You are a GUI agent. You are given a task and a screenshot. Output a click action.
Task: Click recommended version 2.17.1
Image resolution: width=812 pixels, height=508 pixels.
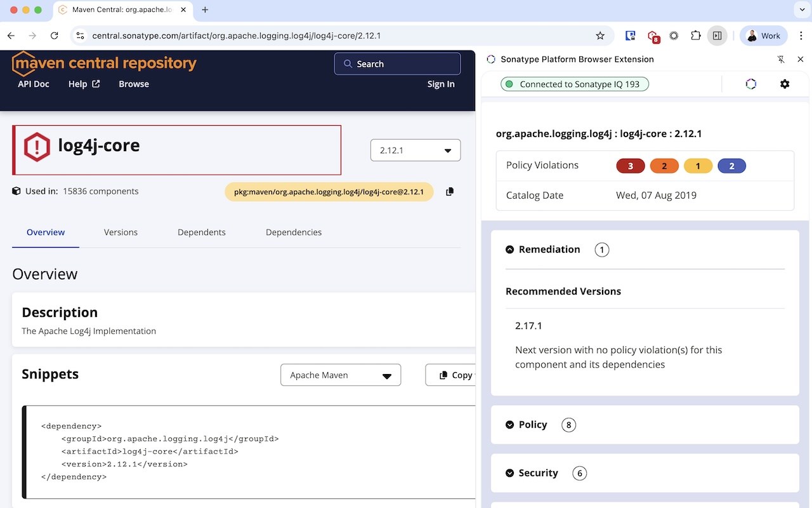coord(528,326)
